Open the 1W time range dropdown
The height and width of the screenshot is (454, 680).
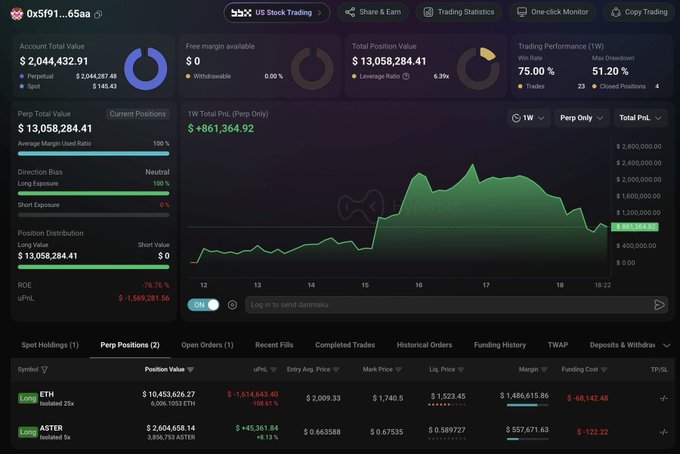pyautogui.click(x=528, y=118)
